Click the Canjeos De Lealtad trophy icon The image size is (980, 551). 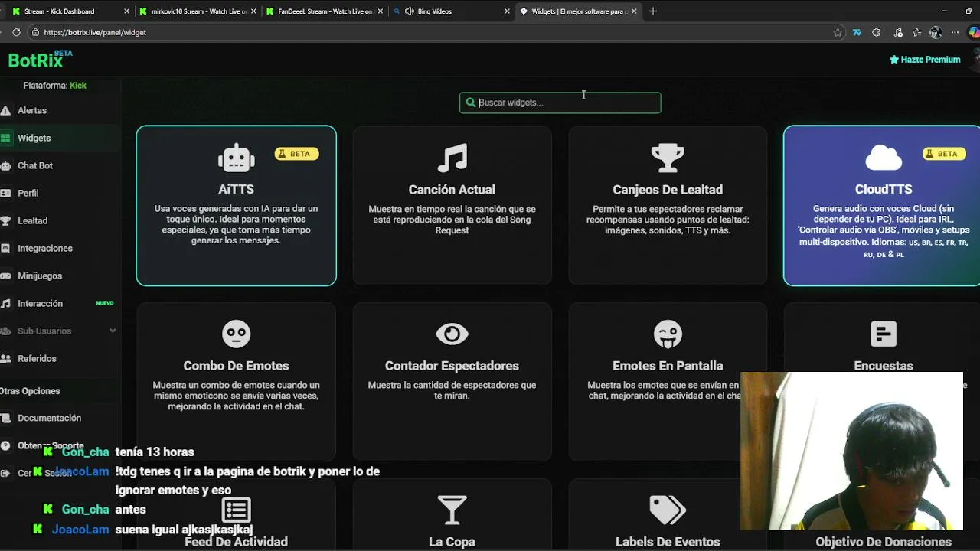(x=668, y=158)
